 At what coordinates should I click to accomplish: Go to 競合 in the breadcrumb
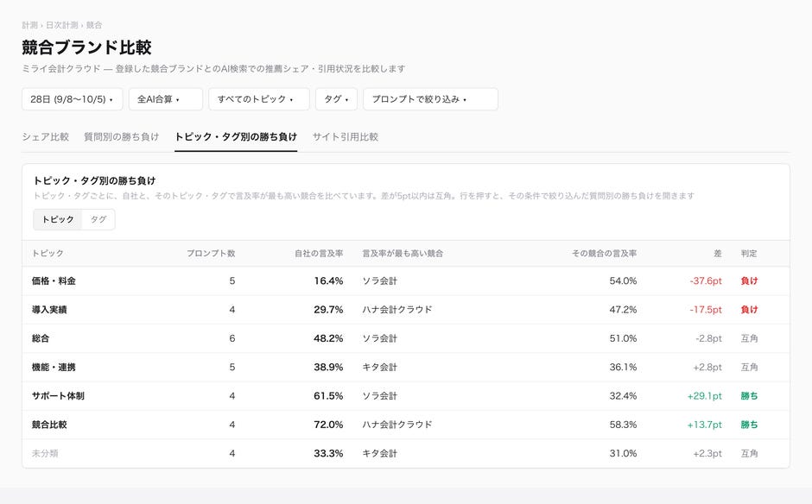pos(94,25)
